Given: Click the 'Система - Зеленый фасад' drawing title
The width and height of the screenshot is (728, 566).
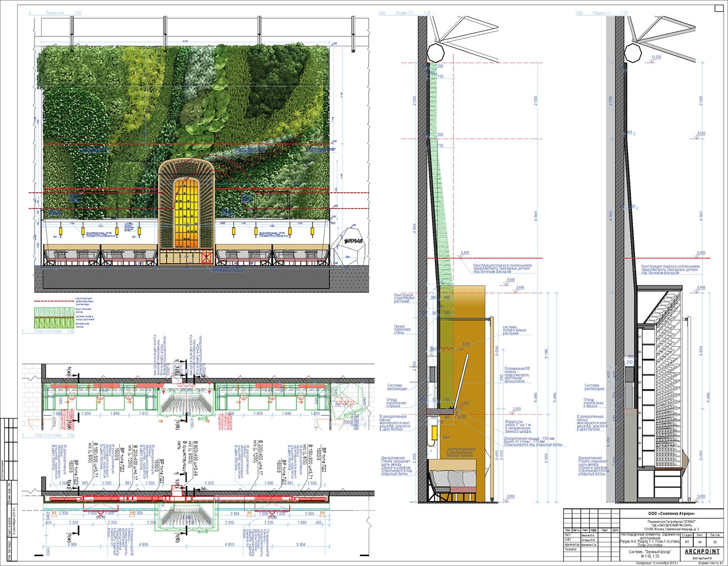Looking at the screenshot, I should click(x=649, y=551).
